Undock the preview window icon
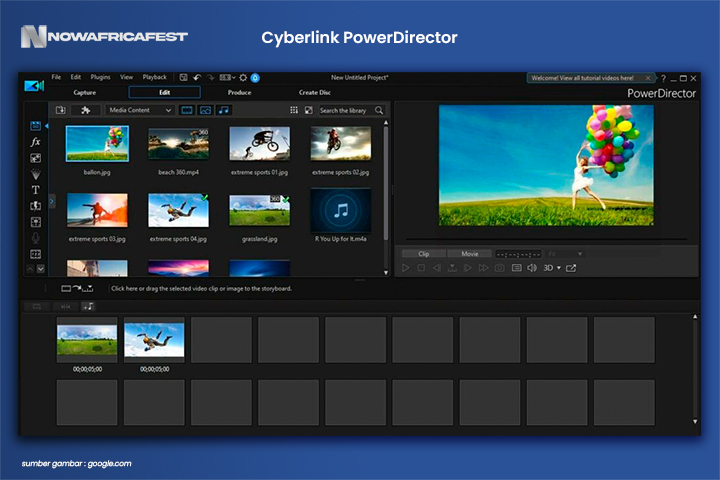 tap(571, 268)
